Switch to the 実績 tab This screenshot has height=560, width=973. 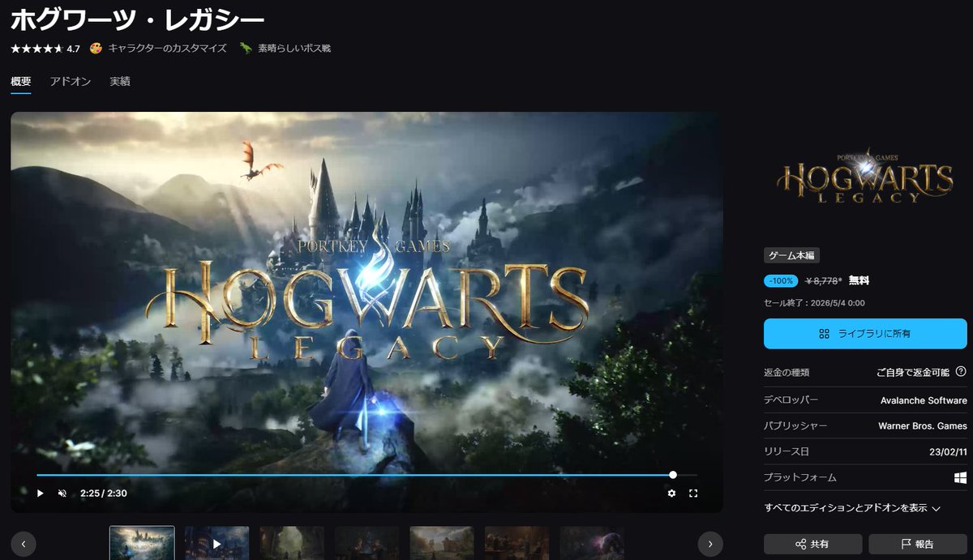pyautogui.click(x=120, y=81)
